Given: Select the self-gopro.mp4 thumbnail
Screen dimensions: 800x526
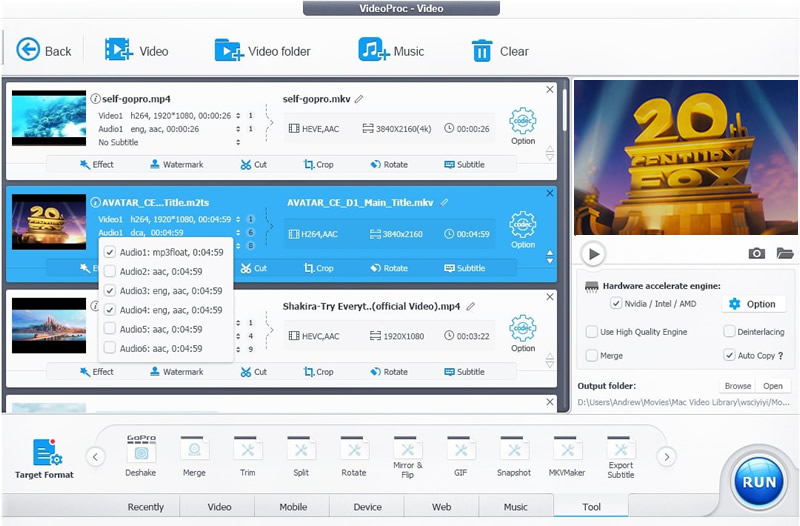Looking at the screenshot, I should (x=49, y=118).
